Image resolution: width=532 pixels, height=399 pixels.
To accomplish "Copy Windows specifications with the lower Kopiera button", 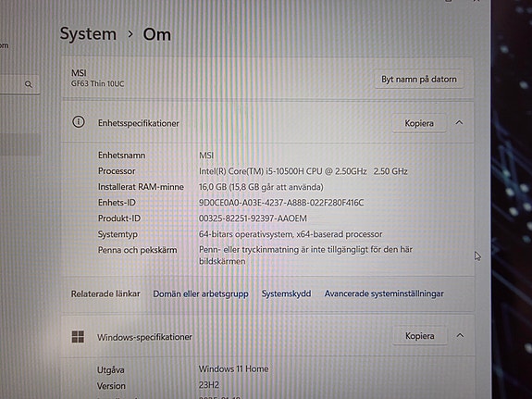I will 420,336.
